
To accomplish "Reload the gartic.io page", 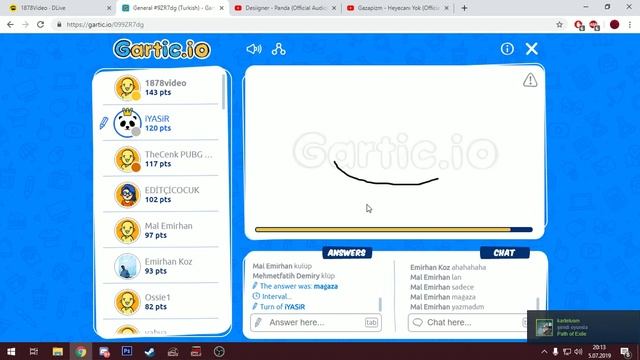I will point(40,24).
